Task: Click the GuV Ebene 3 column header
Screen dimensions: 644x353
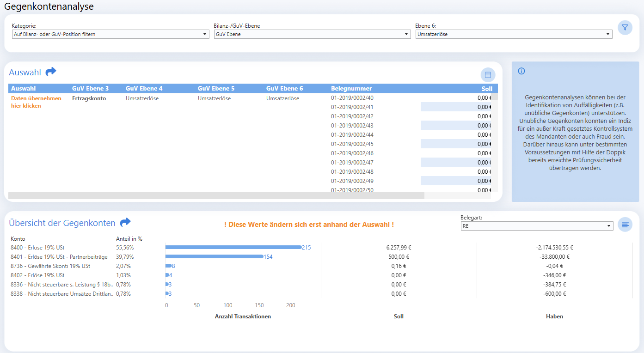Action: pyautogui.click(x=91, y=88)
